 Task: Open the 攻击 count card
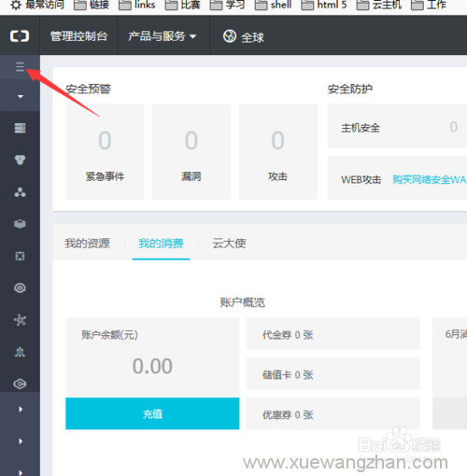278,152
